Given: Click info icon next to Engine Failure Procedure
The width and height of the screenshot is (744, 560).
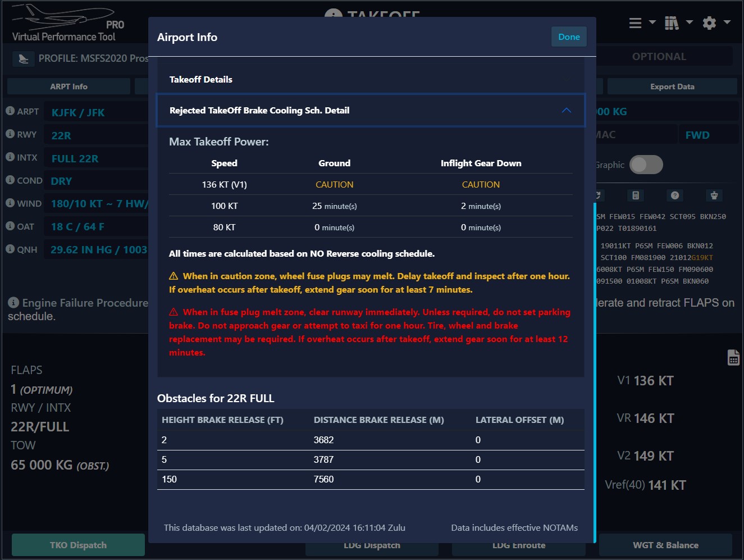Looking at the screenshot, I should [13, 303].
